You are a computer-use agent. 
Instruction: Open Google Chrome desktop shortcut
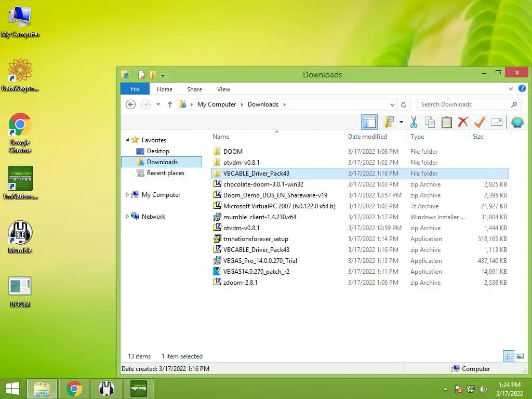pyautogui.click(x=20, y=133)
